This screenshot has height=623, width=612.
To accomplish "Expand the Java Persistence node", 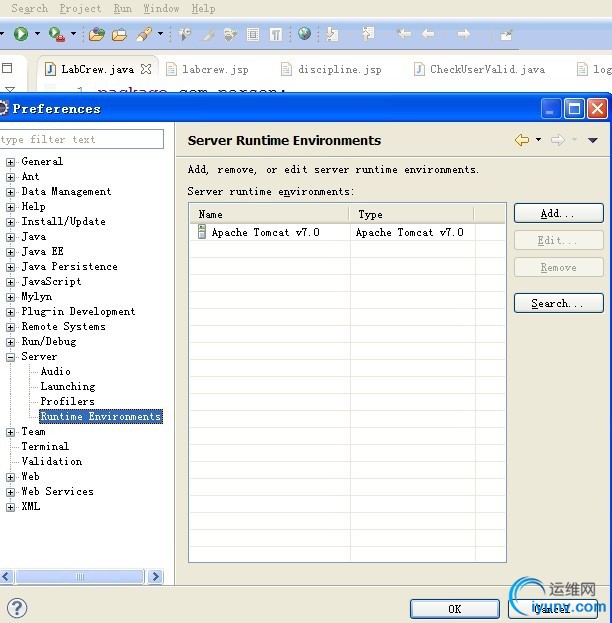I will tap(11, 267).
